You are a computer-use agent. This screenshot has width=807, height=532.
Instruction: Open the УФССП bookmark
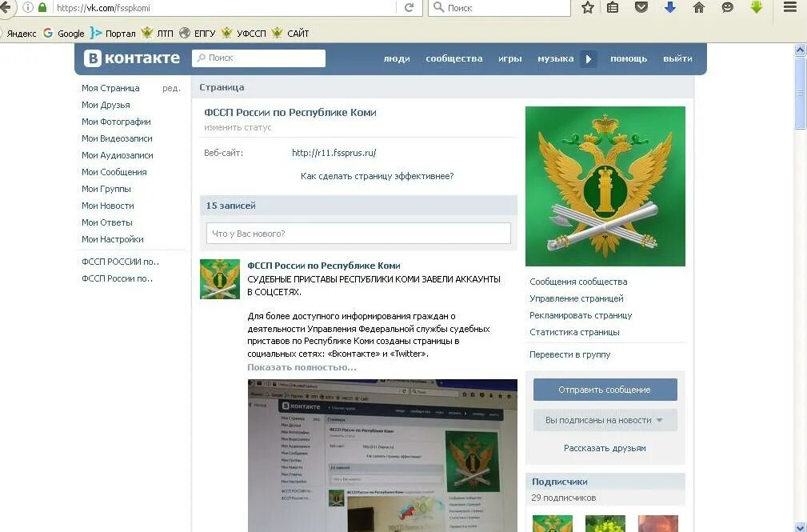point(243,34)
